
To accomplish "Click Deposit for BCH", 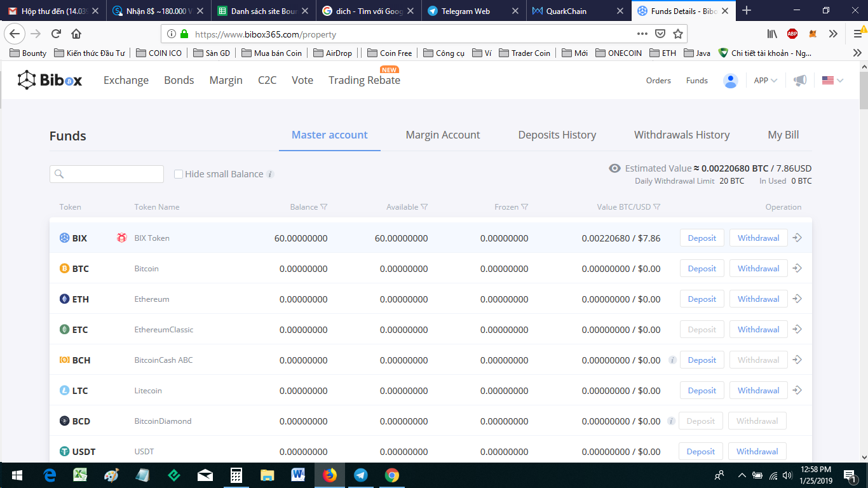I will coord(702,360).
